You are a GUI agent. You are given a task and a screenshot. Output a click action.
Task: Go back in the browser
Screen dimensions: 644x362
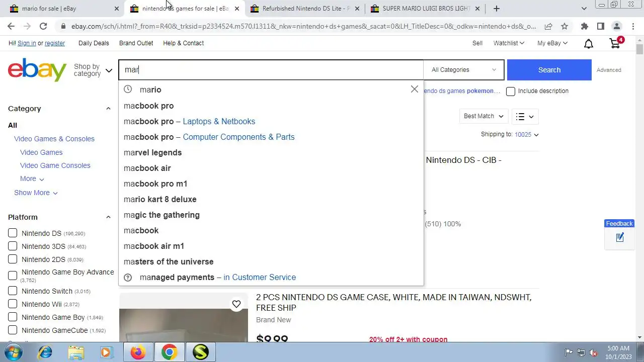coord(11,26)
